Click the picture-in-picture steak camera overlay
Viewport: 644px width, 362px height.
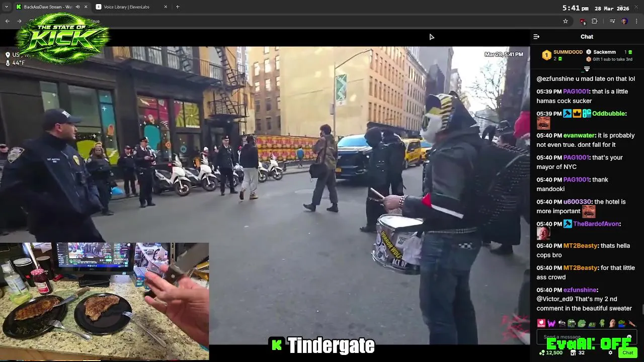tap(104, 301)
